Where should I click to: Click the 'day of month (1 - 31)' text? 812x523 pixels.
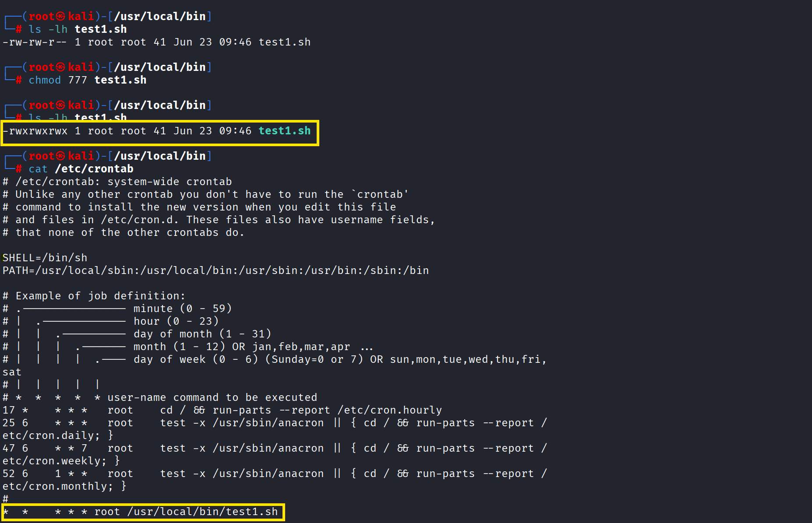pos(202,334)
